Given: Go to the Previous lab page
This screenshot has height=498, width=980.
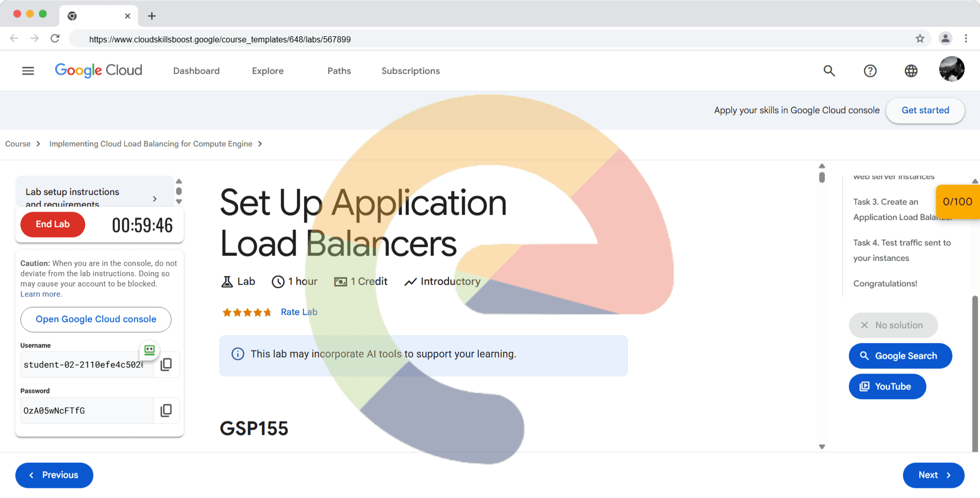Looking at the screenshot, I should (x=54, y=476).
